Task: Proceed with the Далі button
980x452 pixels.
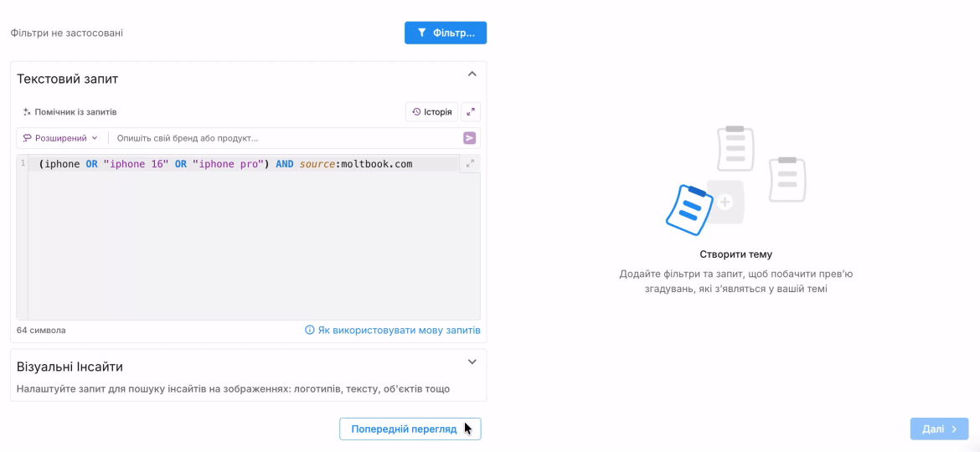Action: (x=939, y=429)
